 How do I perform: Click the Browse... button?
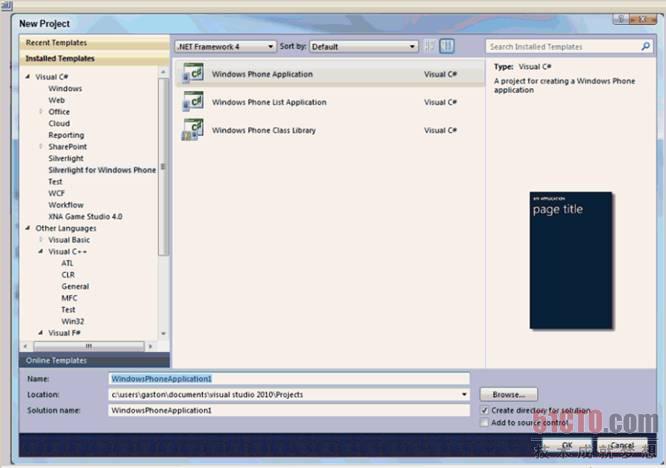click(x=508, y=395)
